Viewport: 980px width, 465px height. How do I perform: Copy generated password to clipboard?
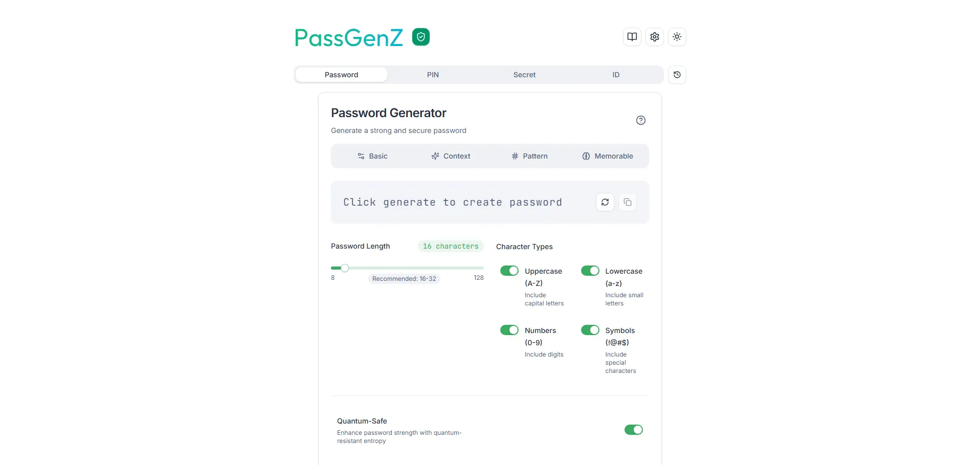628,202
